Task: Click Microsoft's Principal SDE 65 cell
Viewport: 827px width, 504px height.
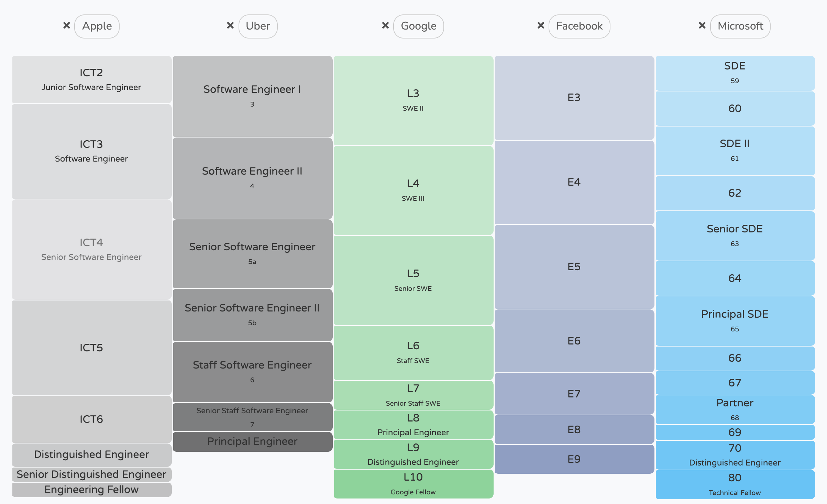Action: pos(735,320)
